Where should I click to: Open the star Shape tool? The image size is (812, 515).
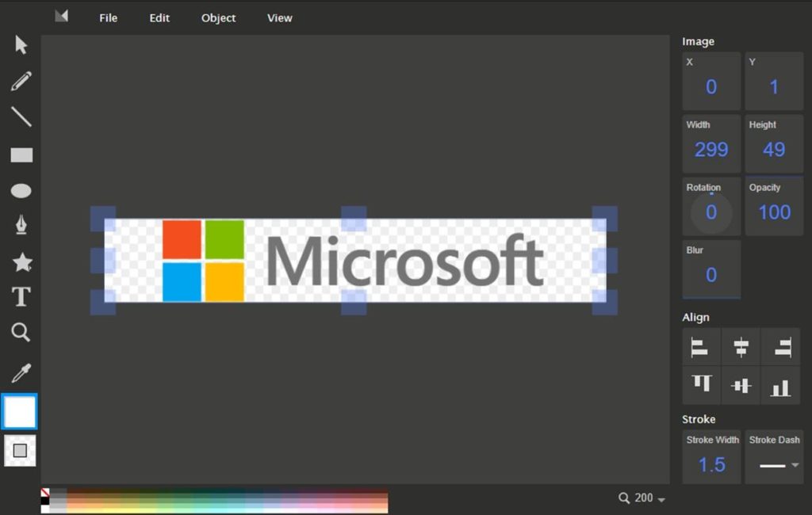(21, 261)
